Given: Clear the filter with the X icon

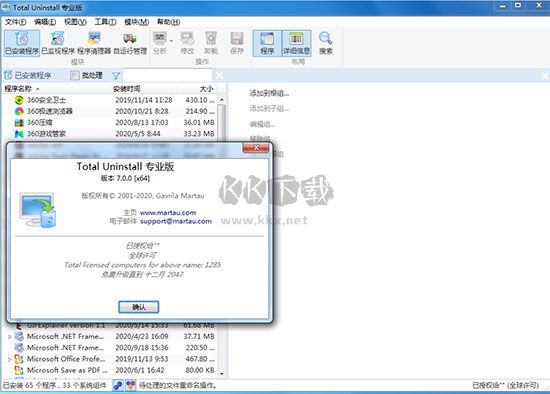Looking at the screenshot, I should point(219,75).
